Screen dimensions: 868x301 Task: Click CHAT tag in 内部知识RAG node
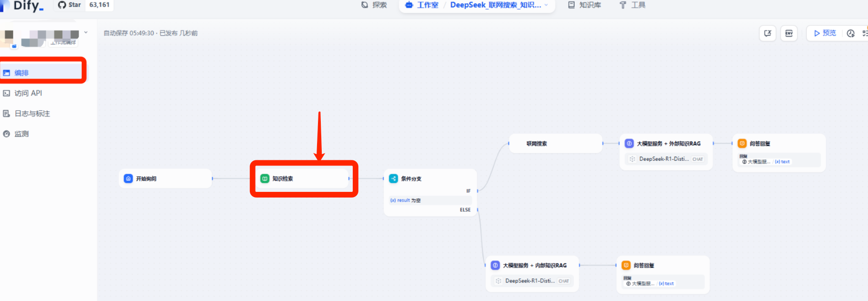click(x=564, y=281)
